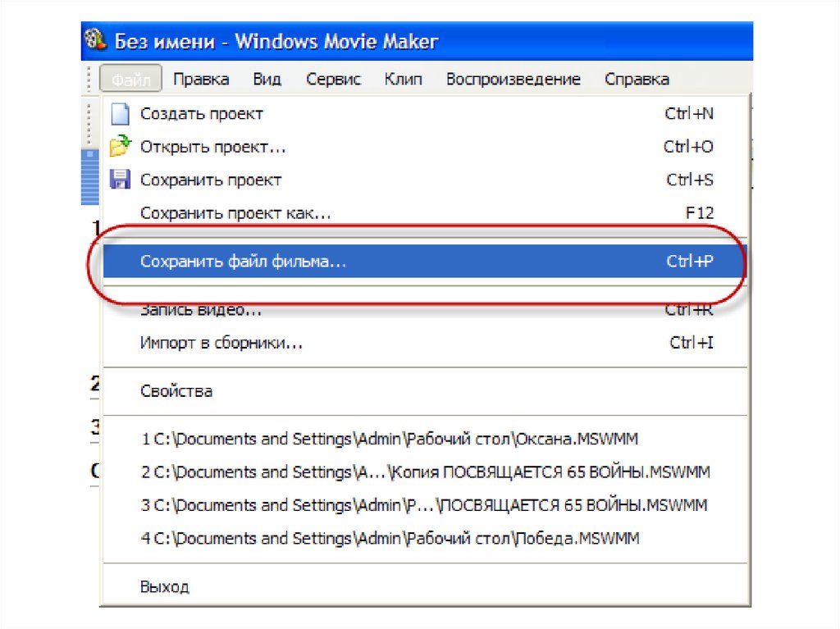Viewport: 840px width, 629px height.
Task: Click the new project page icon
Action: point(120,114)
